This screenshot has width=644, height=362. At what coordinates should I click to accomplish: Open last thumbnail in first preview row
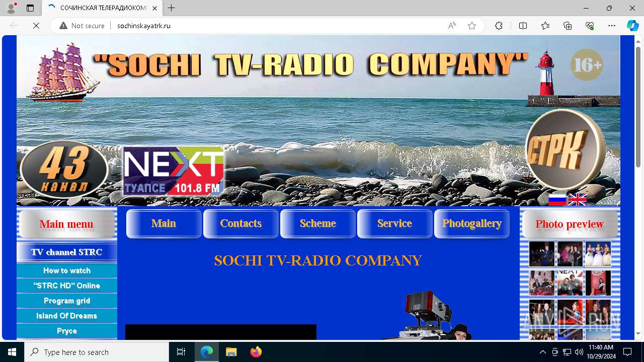point(598,254)
